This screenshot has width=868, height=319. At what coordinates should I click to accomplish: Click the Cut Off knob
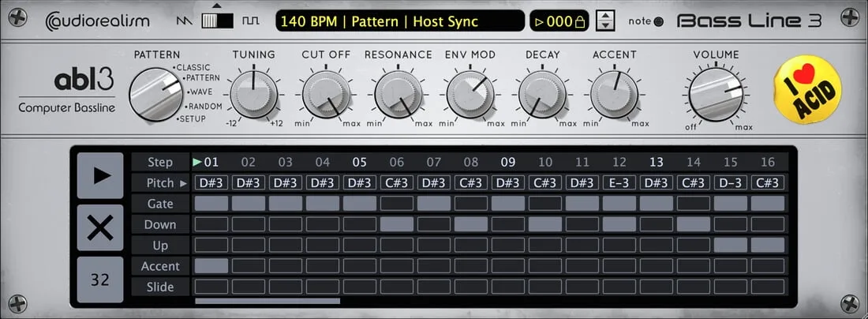pyautogui.click(x=325, y=94)
